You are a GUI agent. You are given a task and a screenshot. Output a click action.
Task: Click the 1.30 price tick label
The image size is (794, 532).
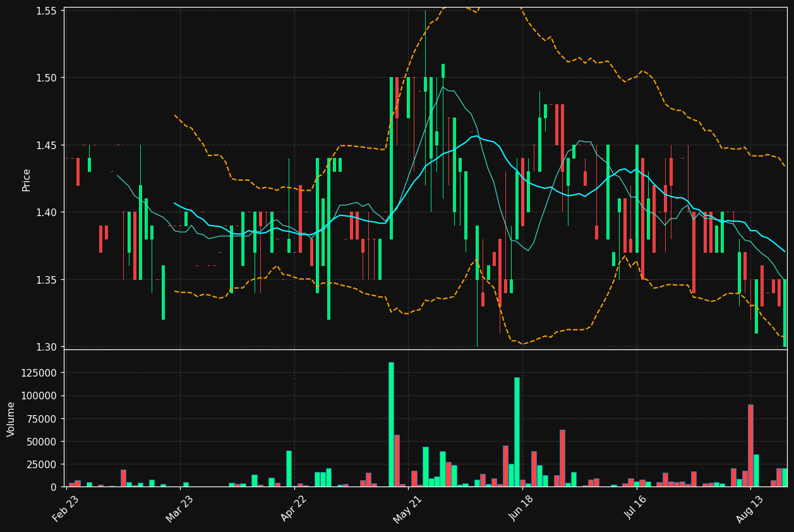point(47,347)
